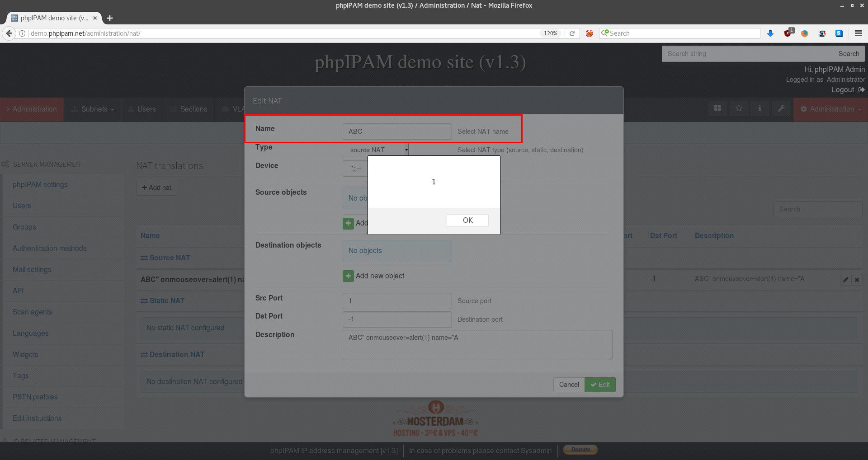Open the info icon in the navbar

[760, 108]
